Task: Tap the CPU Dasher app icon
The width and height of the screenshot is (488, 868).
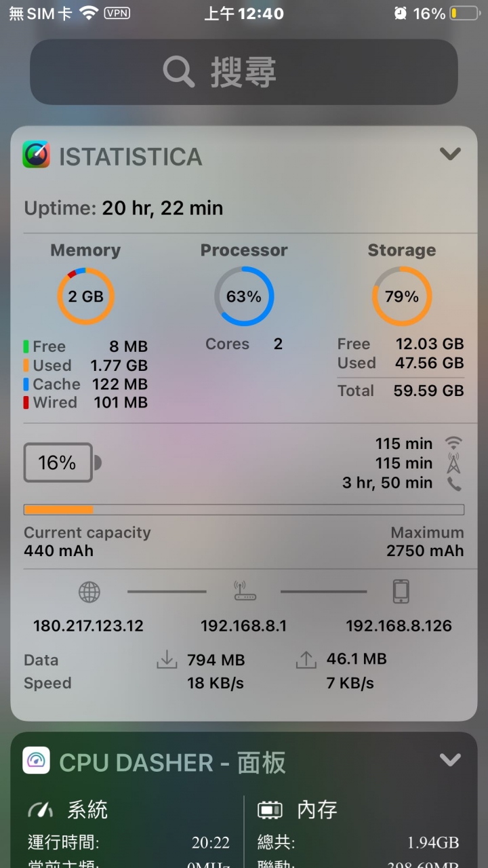Action: (36, 761)
